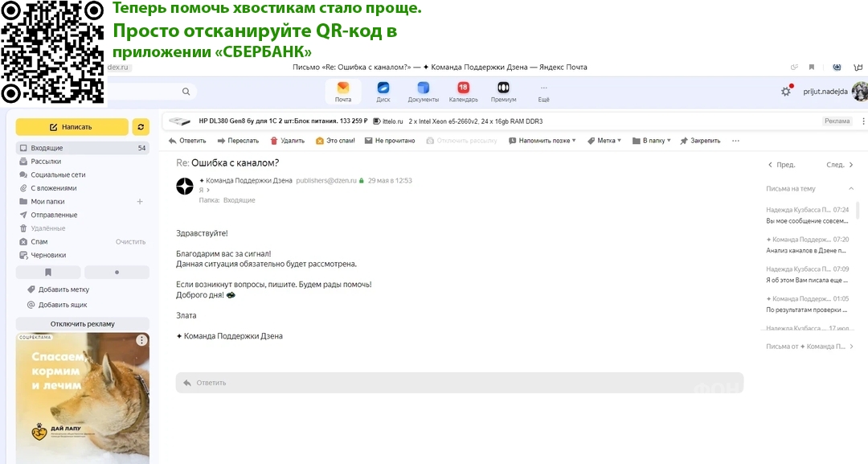Click the search magnifier icon
Image resolution: width=868 pixels, height=464 pixels.
[186, 92]
